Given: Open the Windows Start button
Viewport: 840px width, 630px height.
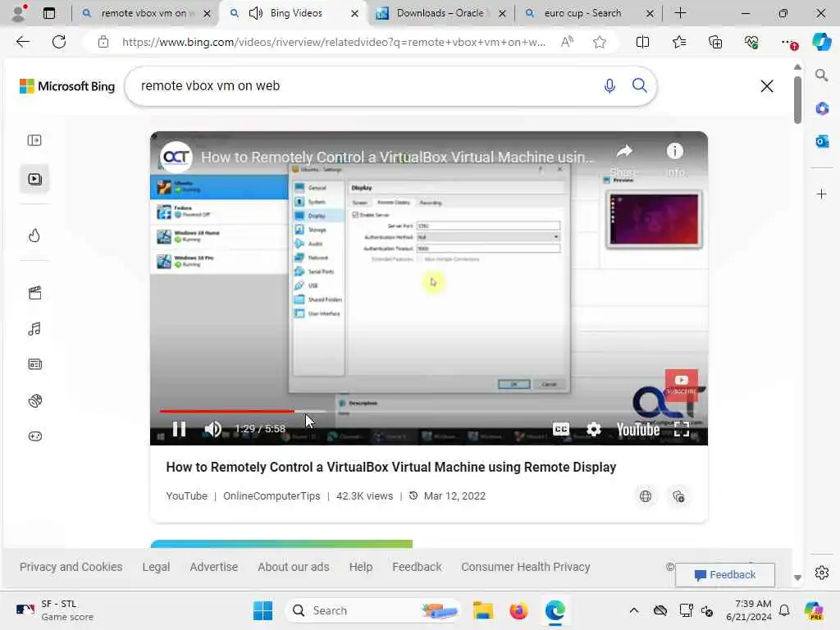Looking at the screenshot, I should click(x=262, y=610).
